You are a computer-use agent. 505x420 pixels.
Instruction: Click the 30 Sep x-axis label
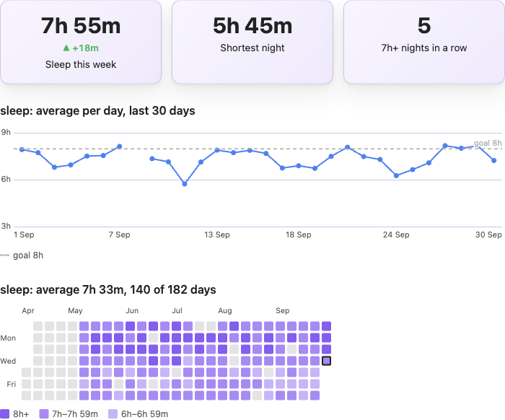click(x=488, y=235)
